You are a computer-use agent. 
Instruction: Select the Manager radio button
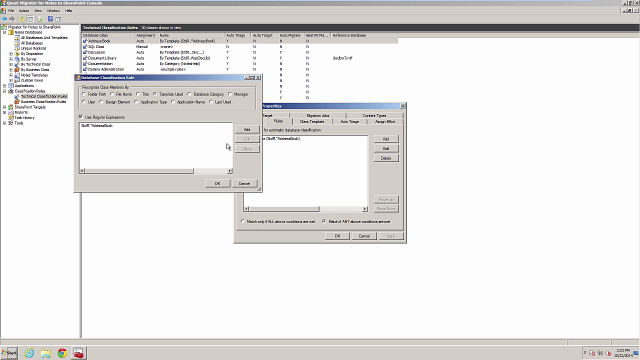pos(230,94)
